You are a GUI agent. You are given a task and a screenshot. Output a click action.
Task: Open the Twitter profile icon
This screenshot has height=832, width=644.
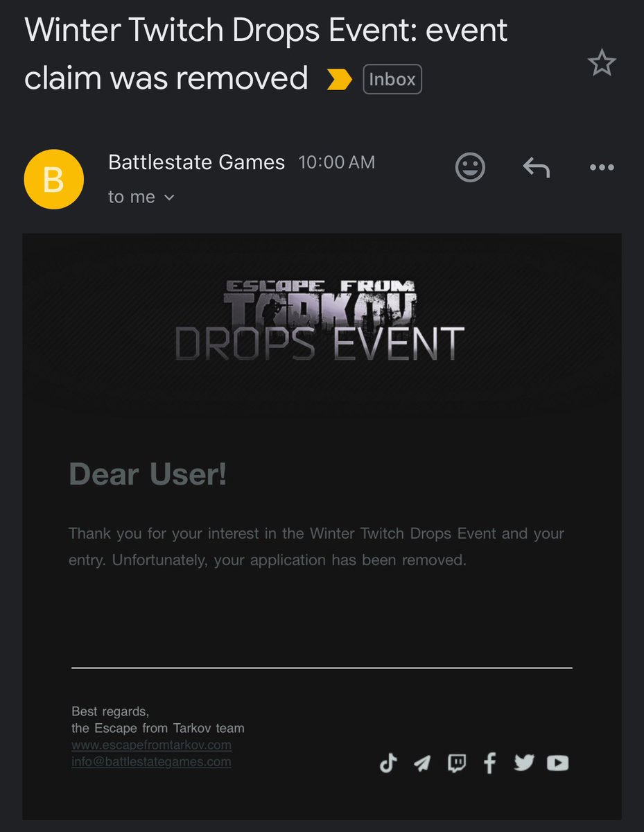523,763
